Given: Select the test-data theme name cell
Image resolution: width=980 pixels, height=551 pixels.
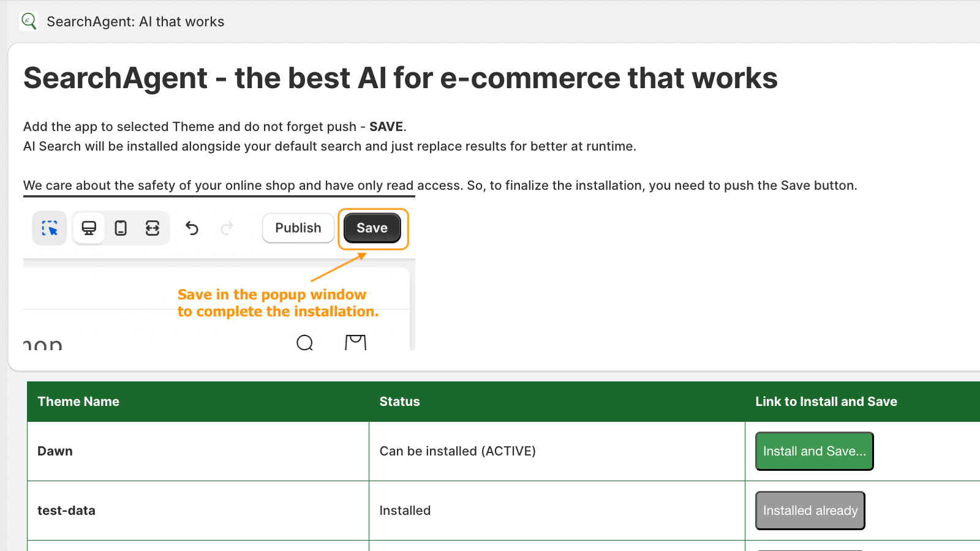Looking at the screenshot, I should tap(66, 511).
